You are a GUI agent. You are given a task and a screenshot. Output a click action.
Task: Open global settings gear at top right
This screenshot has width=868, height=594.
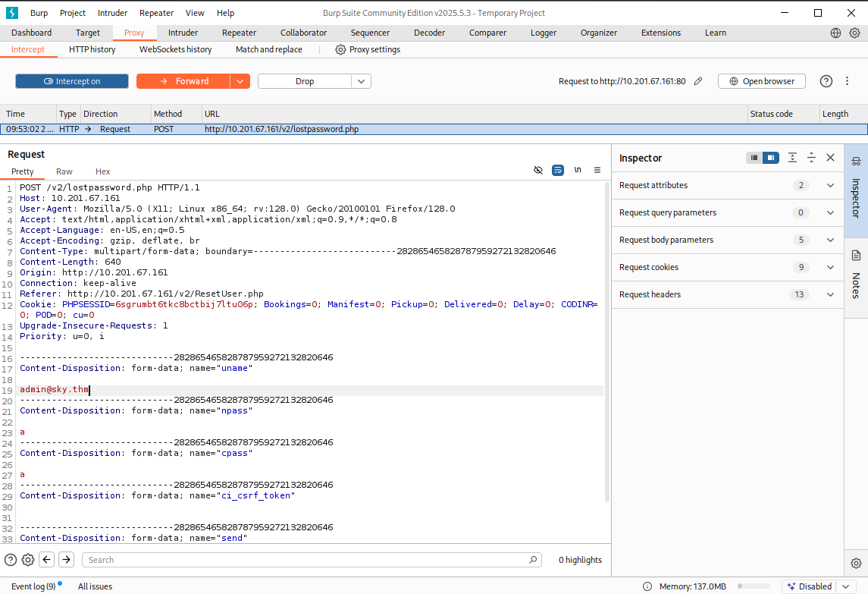click(x=854, y=33)
